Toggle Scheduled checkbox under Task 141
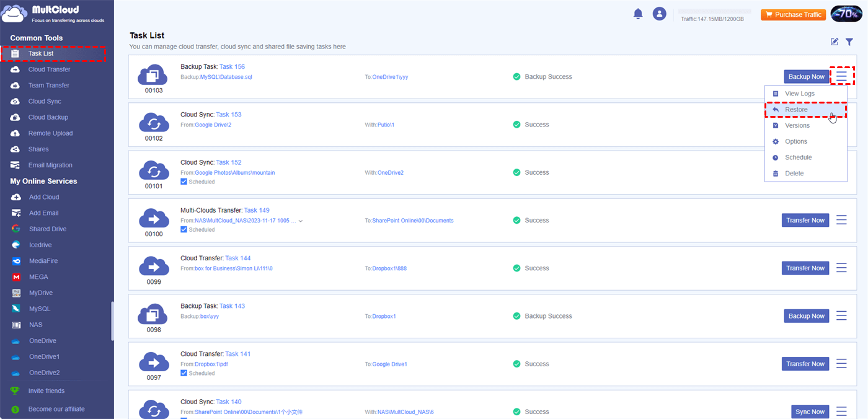Image resolution: width=868 pixels, height=419 pixels. [x=184, y=373]
